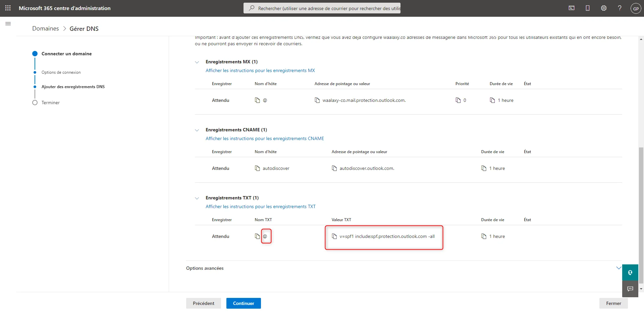Open the mobile app icon in header
Viewport: 644px width, 314px height.
[588, 8]
